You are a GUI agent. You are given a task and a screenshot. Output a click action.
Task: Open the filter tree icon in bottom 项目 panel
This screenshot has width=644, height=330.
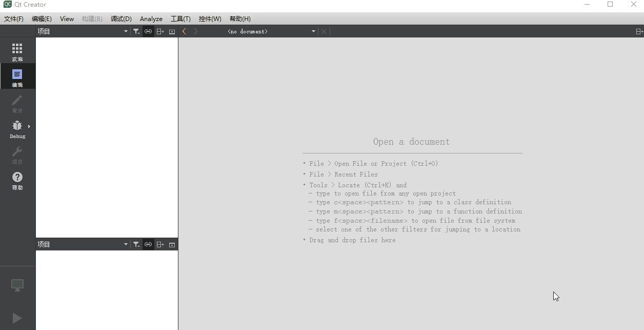point(136,244)
